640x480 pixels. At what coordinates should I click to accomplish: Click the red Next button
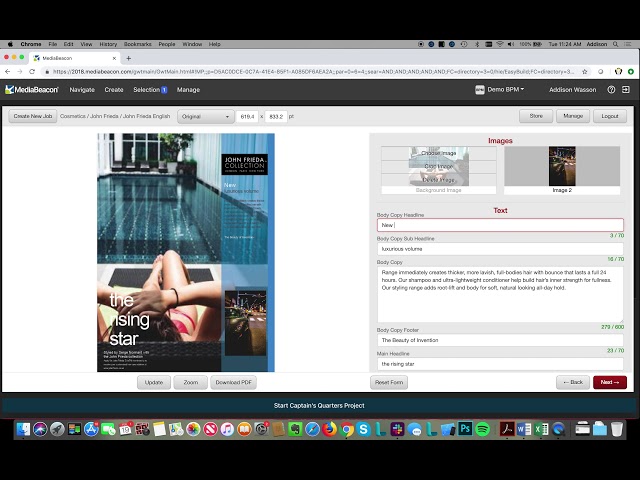[x=610, y=382]
